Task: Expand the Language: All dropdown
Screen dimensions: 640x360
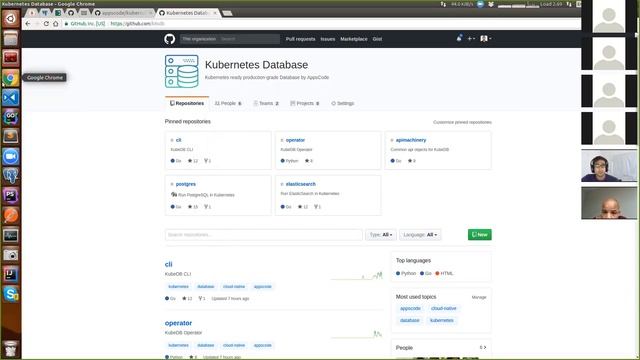Action: coord(420,235)
